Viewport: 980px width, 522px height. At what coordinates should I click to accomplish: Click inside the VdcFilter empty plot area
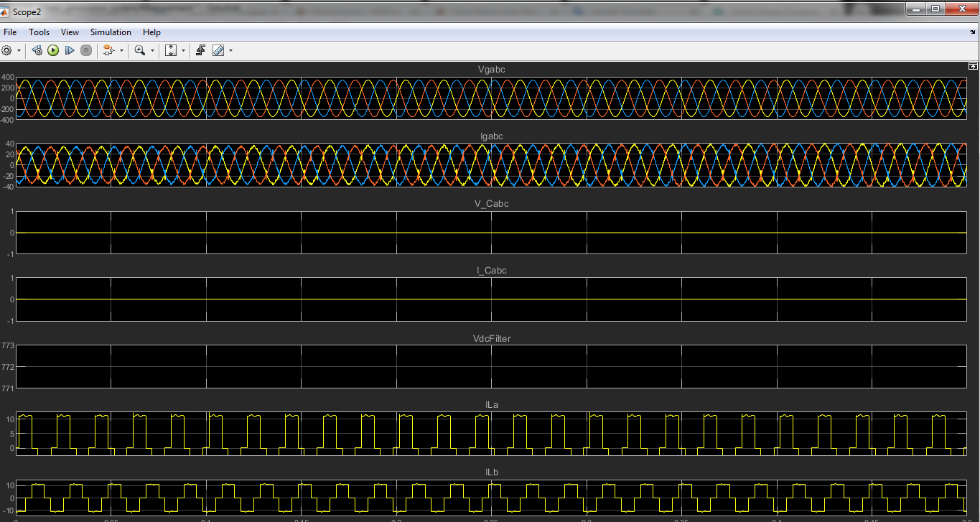(x=491, y=367)
